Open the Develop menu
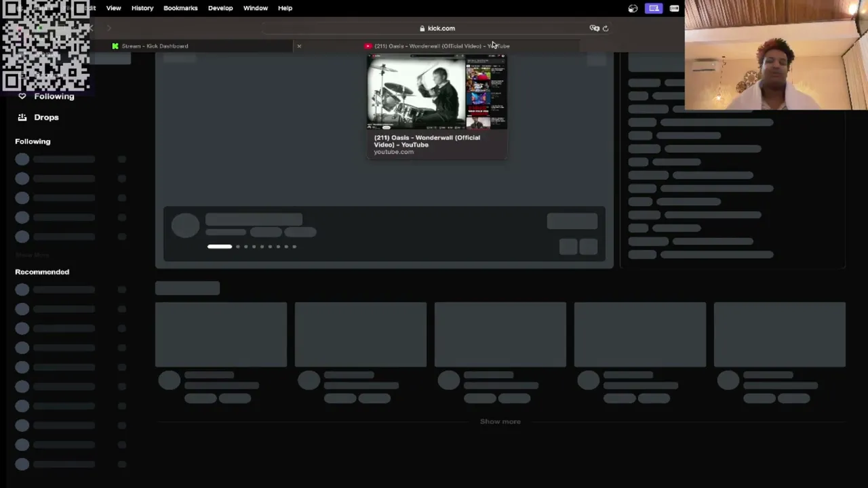This screenshot has height=488, width=868. [x=220, y=8]
